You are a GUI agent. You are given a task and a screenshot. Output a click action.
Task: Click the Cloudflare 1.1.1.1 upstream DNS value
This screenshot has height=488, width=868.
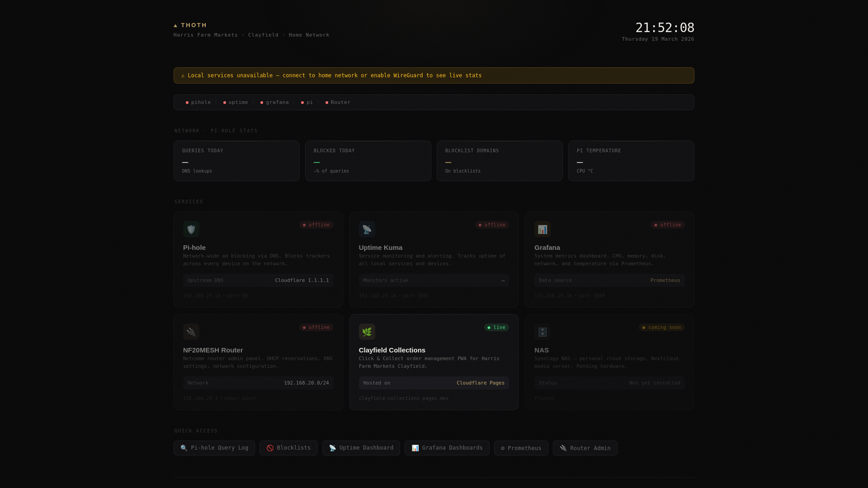coord(302,281)
